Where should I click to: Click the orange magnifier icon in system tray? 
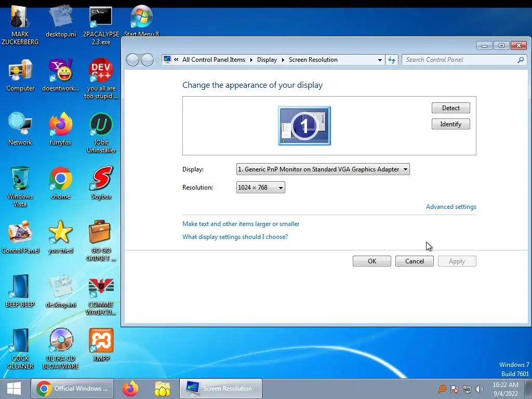click(x=442, y=389)
